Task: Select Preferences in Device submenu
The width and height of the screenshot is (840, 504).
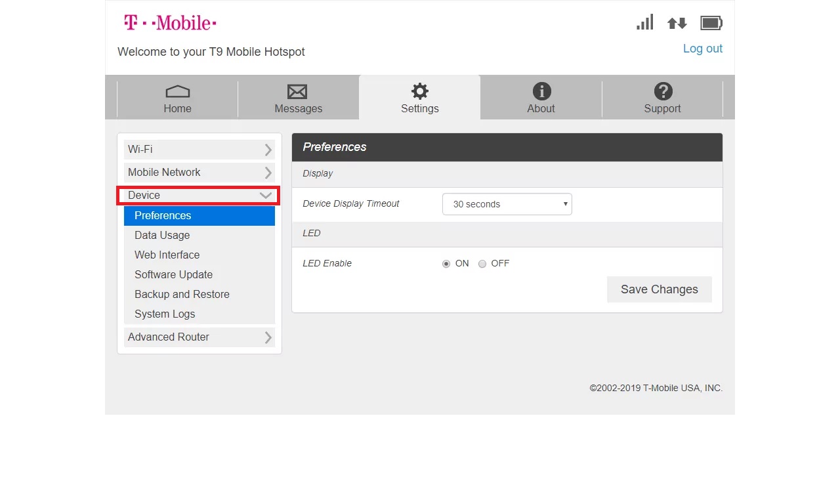Action: tap(199, 216)
